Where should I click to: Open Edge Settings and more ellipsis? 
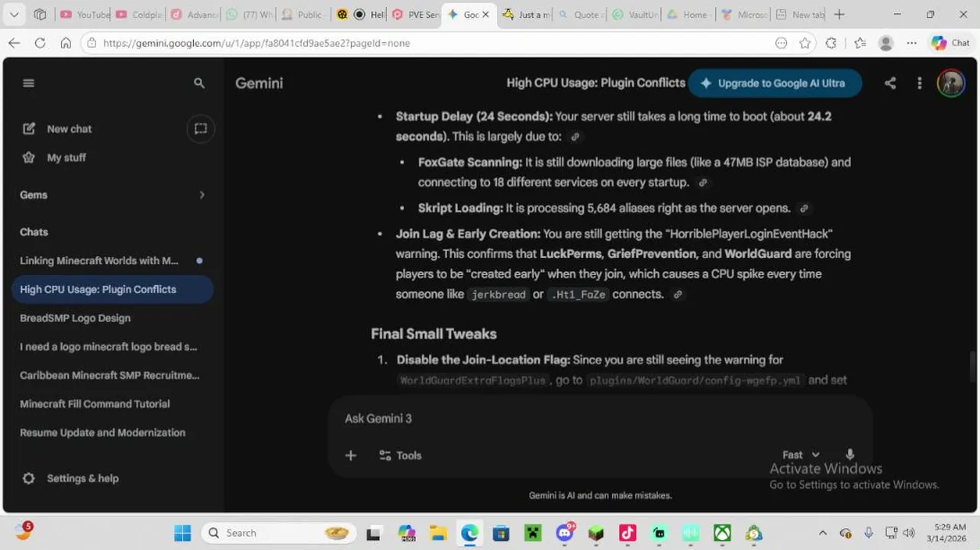(x=912, y=44)
